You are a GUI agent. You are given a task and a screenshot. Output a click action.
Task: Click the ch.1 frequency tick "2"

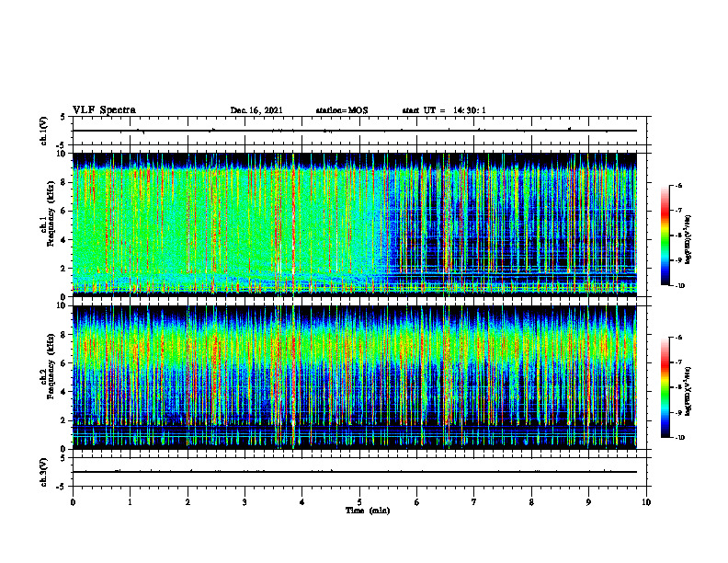64,269
